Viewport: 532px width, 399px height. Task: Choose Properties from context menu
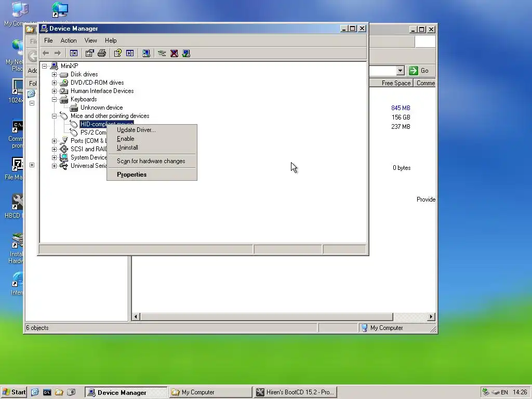152,175
